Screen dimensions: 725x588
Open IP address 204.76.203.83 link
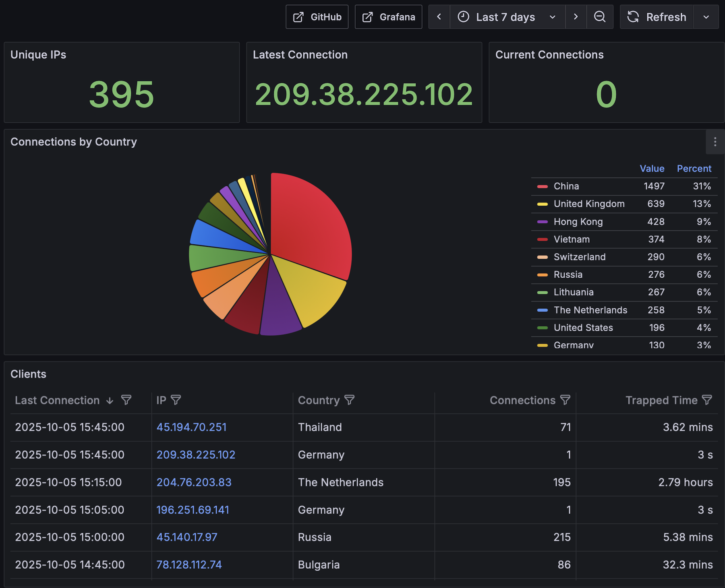[x=194, y=482]
